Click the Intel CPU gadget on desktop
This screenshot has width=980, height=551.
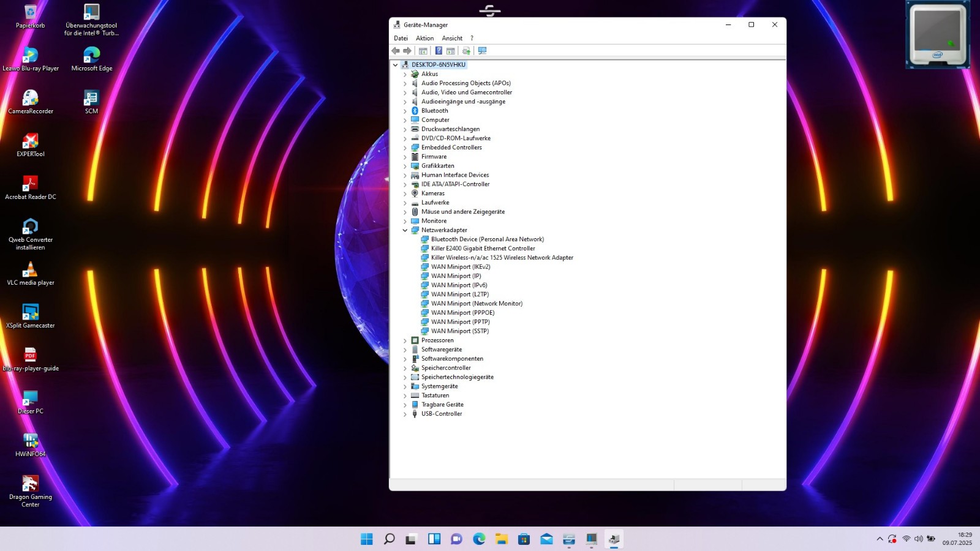coord(938,34)
